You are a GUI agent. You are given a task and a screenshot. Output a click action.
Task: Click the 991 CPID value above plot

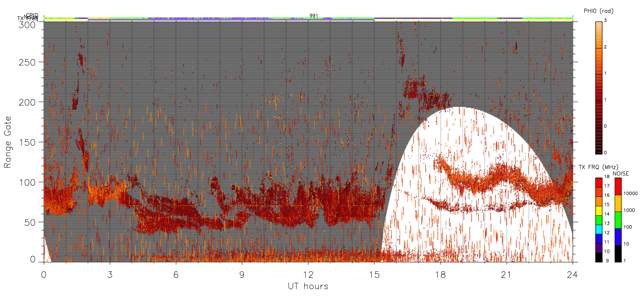[314, 15]
